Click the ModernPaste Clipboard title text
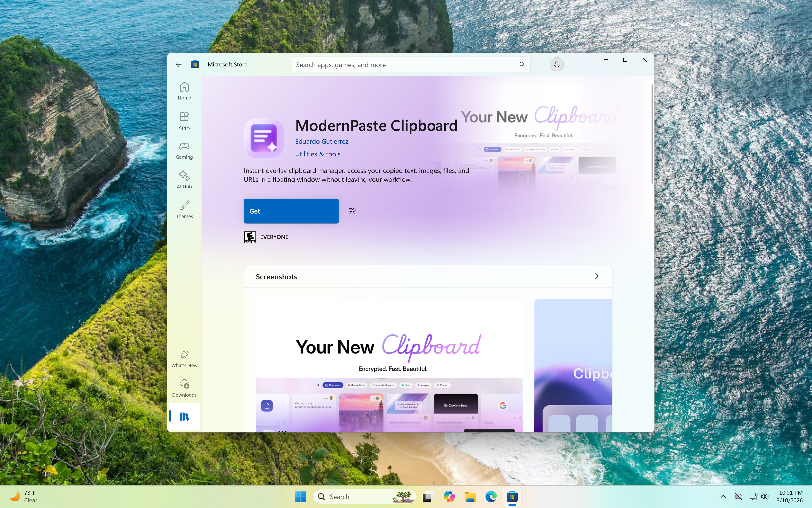This screenshot has height=508, width=812. click(376, 126)
